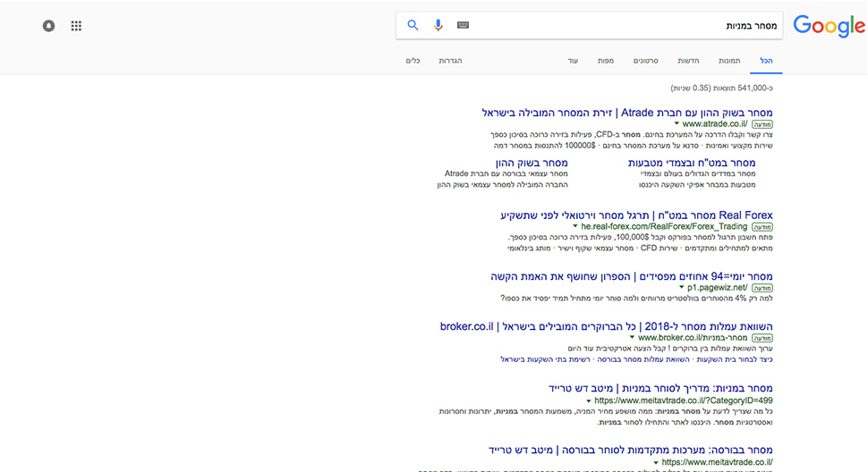Open the Google apps grid icon

(76, 25)
